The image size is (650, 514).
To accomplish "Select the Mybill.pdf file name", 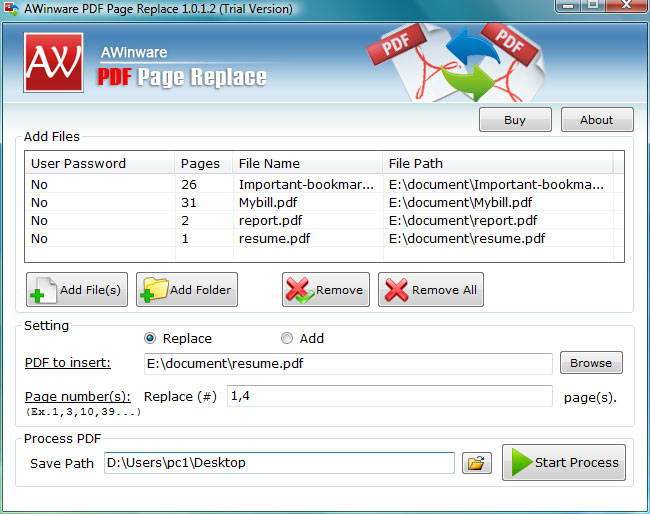I will click(268, 203).
